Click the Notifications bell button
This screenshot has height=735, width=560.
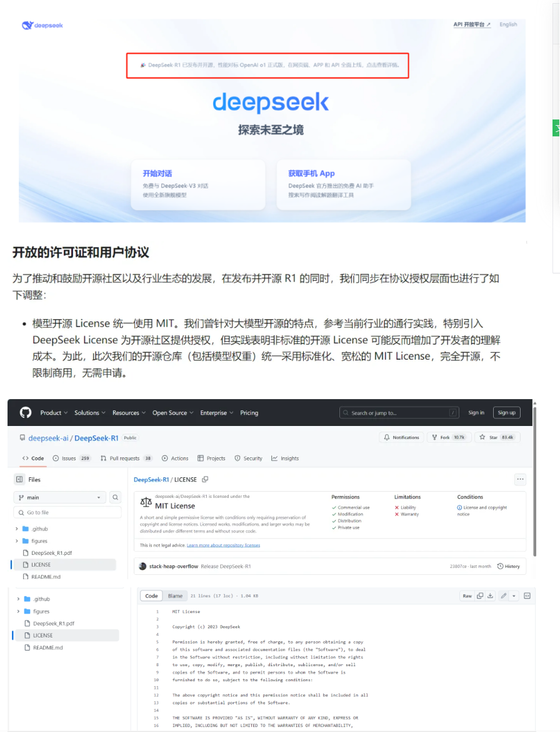pyautogui.click(x=402, y=437)
